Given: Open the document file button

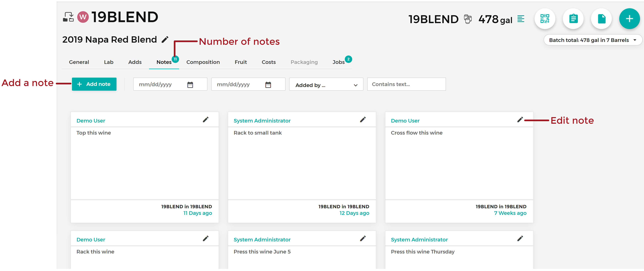Looking at the screenshot, I should tap(601, 19).
